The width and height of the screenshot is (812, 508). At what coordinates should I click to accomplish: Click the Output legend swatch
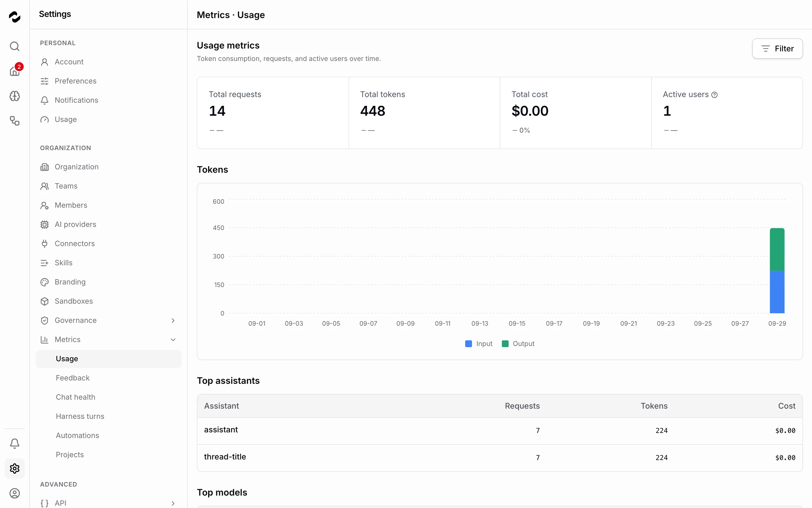(505, 344)
